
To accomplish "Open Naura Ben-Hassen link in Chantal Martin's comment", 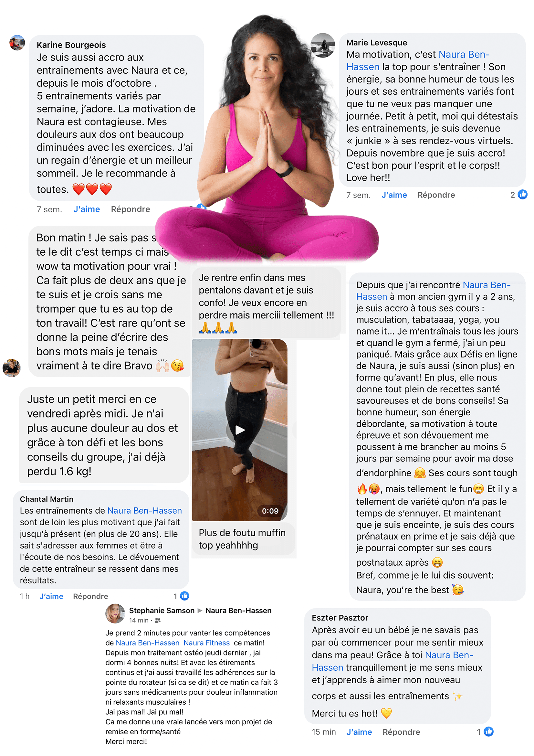I will coord(145,511).
